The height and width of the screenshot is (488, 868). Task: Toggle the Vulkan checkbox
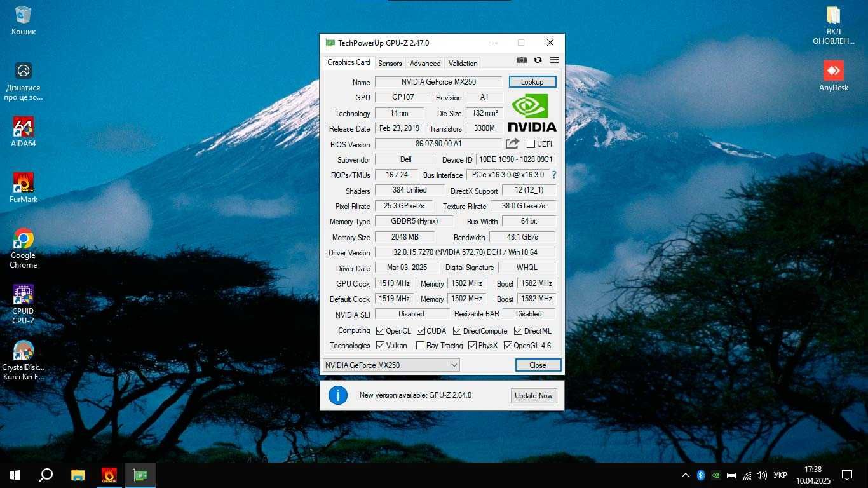point(380,346)
